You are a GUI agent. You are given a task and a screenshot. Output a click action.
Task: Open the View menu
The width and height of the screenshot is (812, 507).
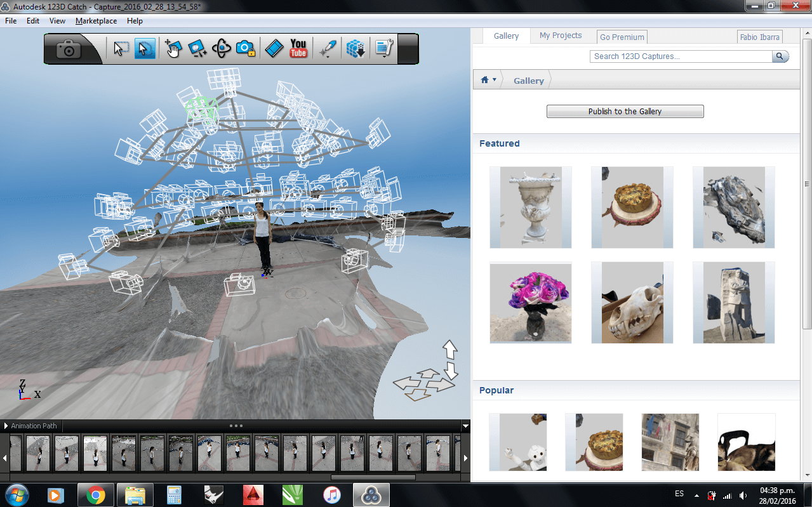tap(57, 21)
